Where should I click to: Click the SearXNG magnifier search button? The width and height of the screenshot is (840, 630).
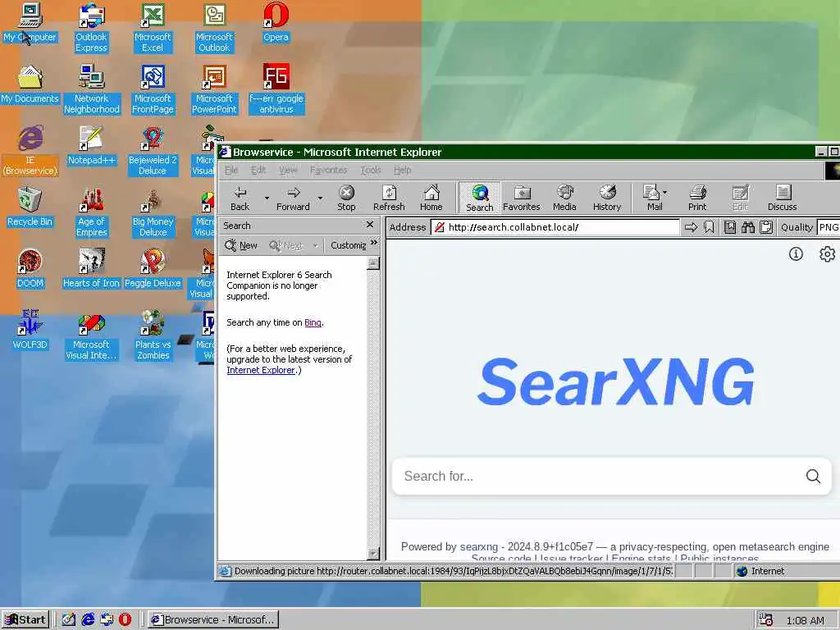tap(813, 477)
